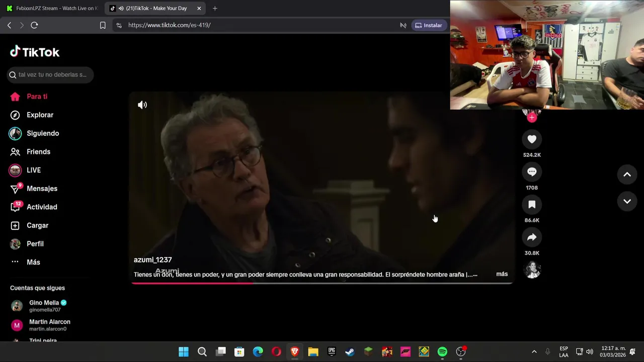The image size is (644, 362).
Task: Click the TikTok search field
Action: [x=50, y=75]
